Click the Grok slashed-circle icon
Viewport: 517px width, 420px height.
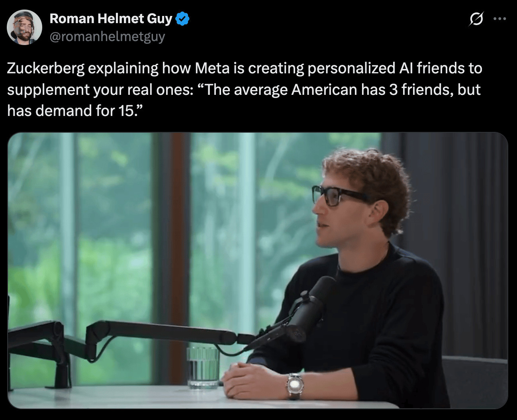tap(476, 19)
